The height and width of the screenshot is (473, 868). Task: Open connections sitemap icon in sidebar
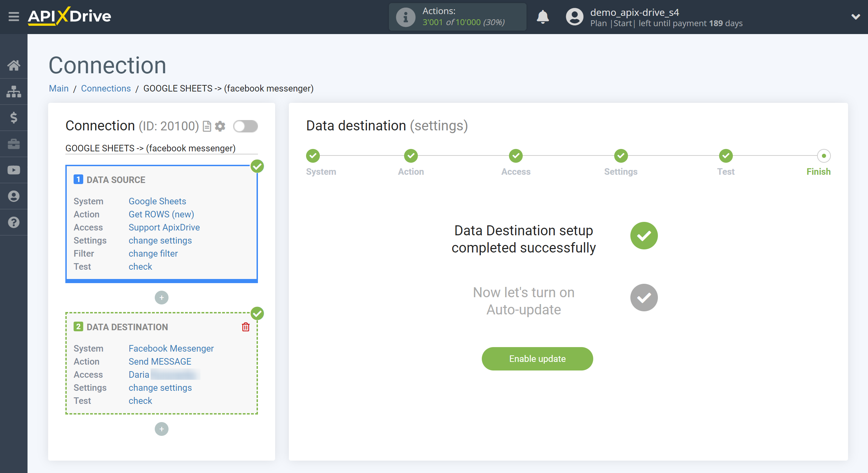[x=14, y=92]
